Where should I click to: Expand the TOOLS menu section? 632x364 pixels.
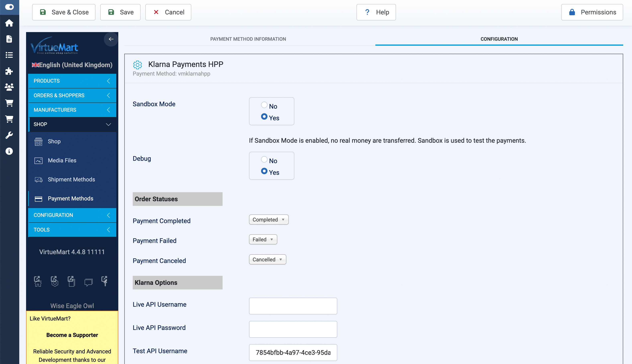(x=72, y=230)
